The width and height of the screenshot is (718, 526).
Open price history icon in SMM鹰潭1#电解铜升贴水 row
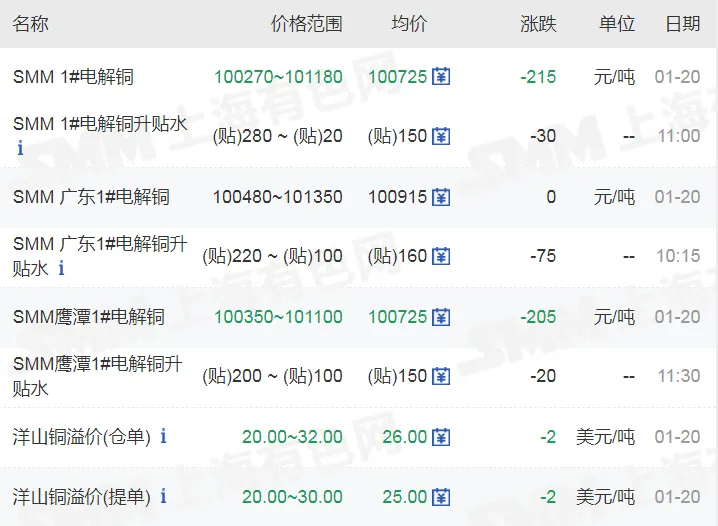(441, 376)
